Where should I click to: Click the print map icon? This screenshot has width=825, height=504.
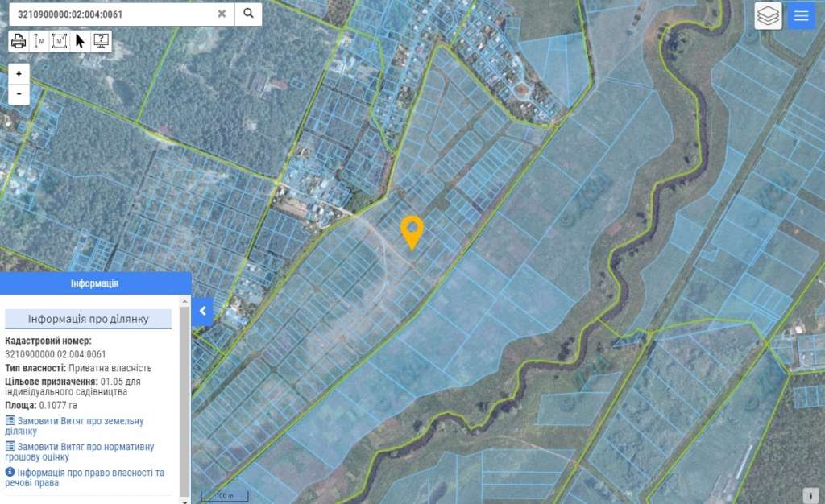(x=19, y=41)
